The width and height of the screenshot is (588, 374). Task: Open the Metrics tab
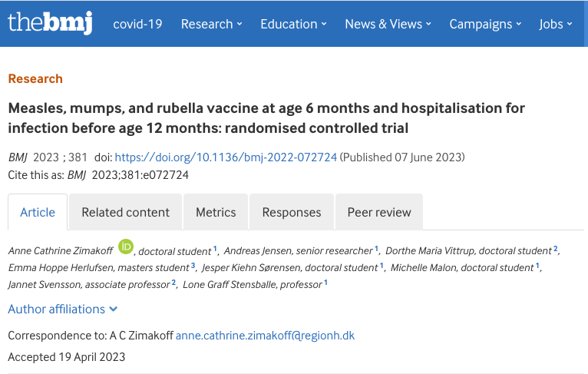[x=216, y=212]
